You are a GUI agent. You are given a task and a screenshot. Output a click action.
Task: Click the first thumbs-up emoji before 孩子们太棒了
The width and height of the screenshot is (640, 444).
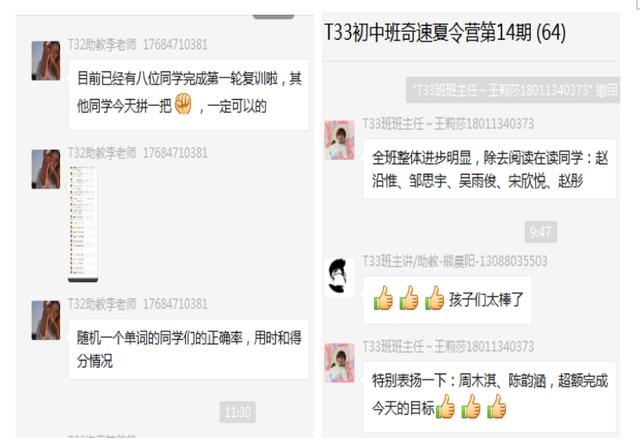(x=383, y=298)
